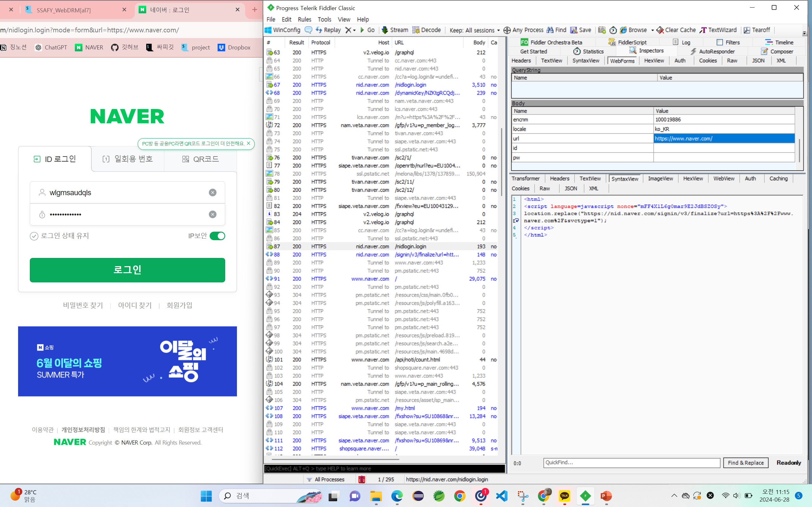Toggle the IP보안 switch off

(x=217, y=236)
